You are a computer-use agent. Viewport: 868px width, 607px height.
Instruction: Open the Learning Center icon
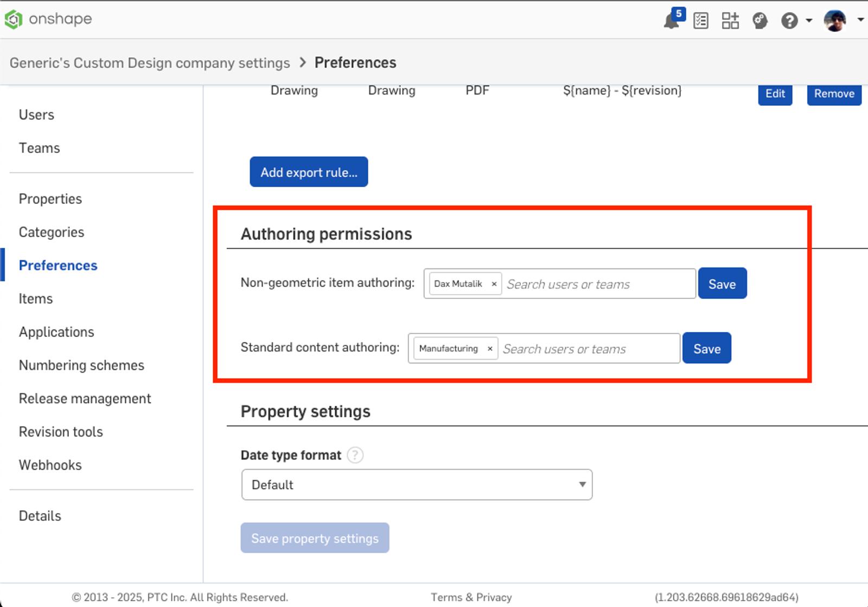759,22
